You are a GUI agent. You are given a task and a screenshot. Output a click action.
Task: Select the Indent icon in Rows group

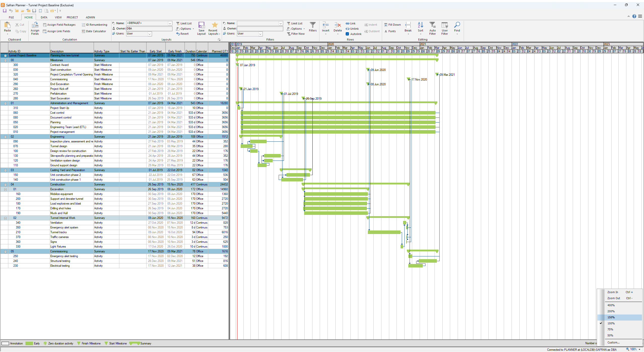[371, 25]
